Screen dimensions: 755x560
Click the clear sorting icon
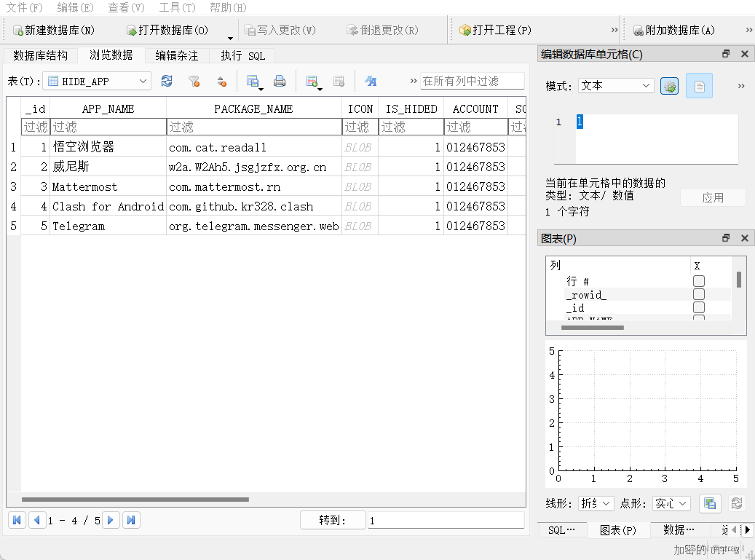click(221, 82)
